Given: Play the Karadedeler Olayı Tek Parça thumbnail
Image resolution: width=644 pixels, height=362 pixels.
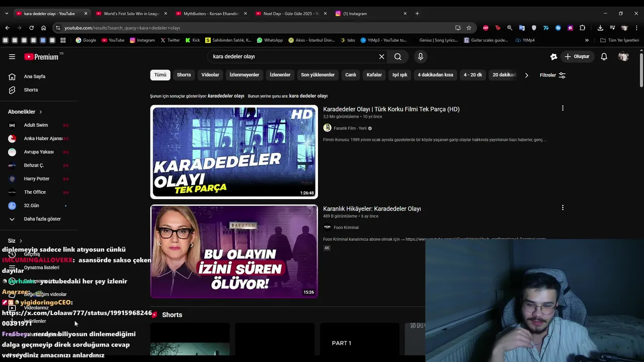Looking at the screenshot, I should [234, 152].
